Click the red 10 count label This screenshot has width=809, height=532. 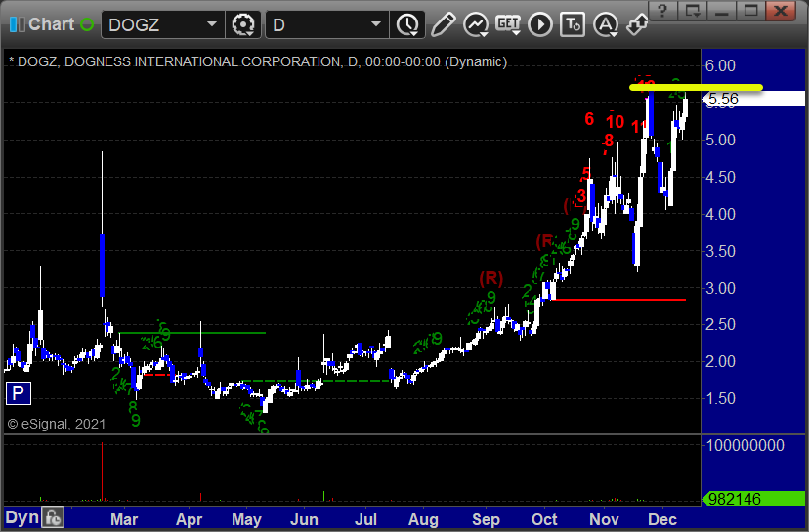[615, 122]
